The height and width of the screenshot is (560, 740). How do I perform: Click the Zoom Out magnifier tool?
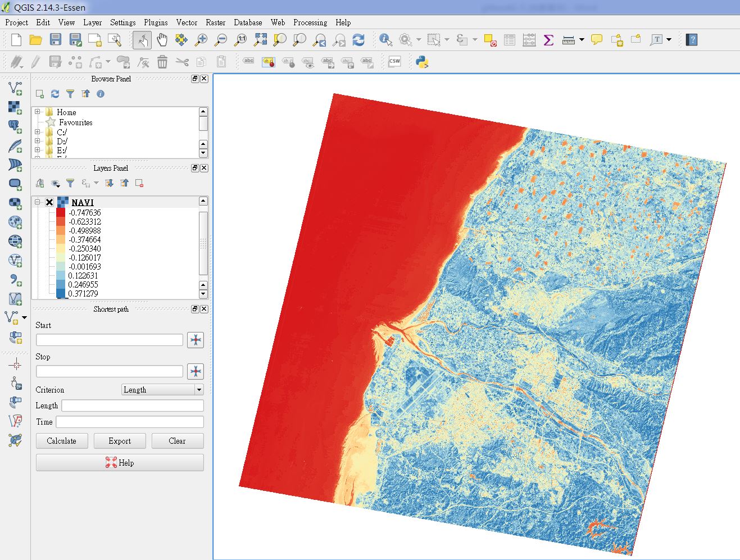(221, 40)
